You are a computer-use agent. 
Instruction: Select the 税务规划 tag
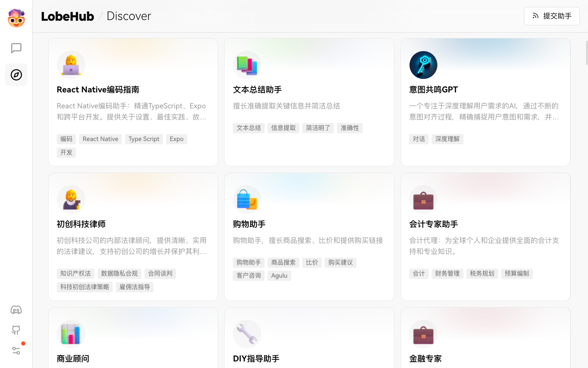[x=482, y=274]
